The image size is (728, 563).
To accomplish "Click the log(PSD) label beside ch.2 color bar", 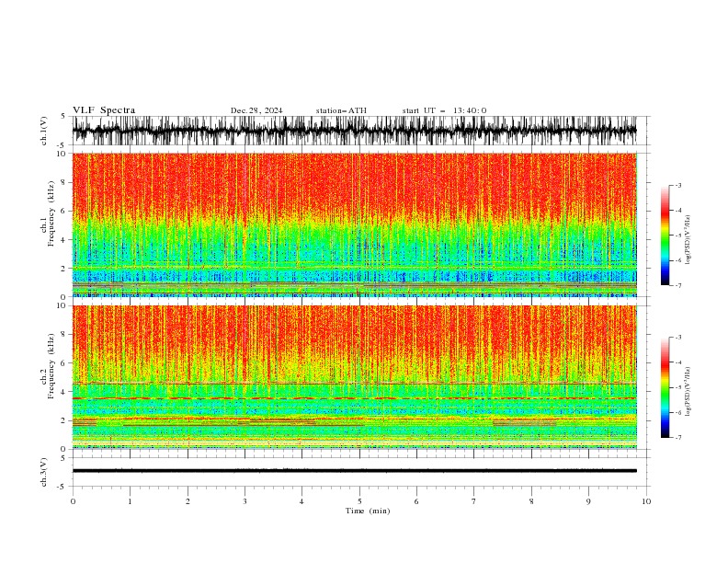I will (x=688, y=392).
